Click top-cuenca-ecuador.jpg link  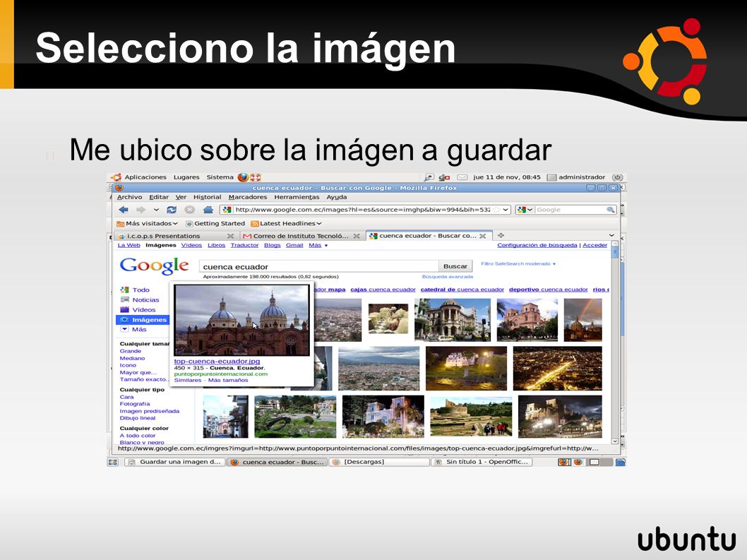pyautogui.click(x=217, y=362)
